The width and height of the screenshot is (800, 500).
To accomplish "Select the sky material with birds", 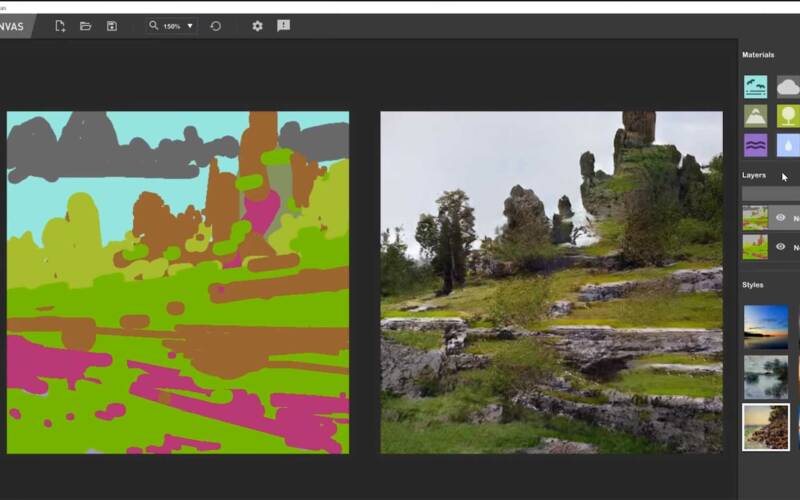I will [x=755, y=87].
